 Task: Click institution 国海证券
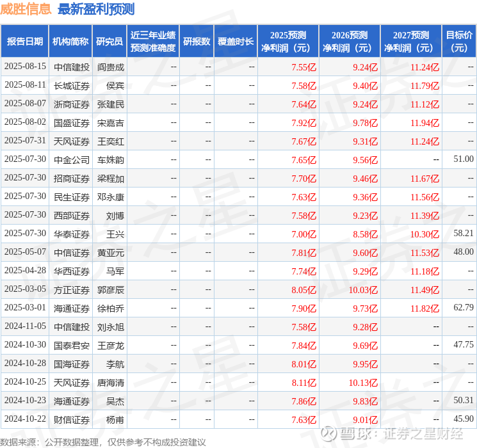pyautogui.click(x=72, y=364)
